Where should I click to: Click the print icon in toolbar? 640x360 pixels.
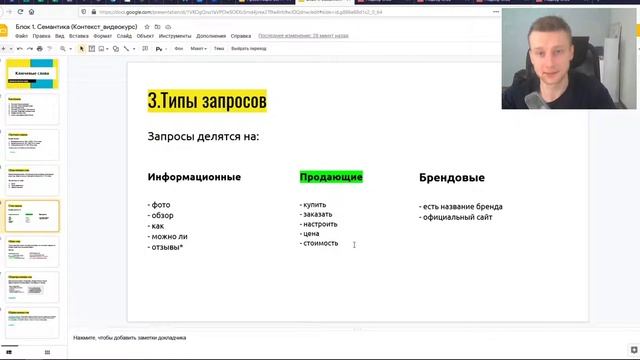[x=40, y=49]
